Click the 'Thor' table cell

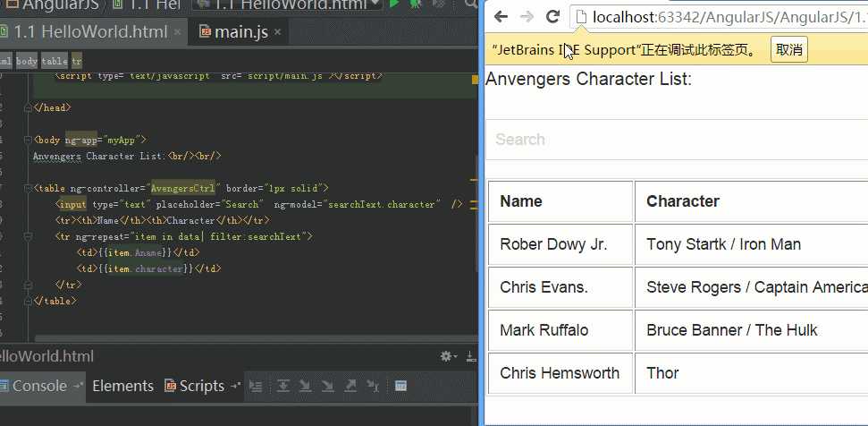751,373
